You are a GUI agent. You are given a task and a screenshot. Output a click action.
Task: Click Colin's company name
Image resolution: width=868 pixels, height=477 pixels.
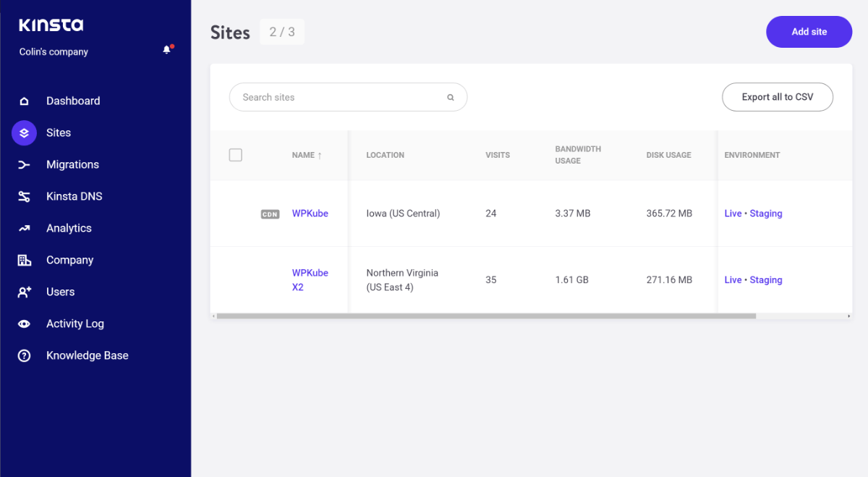pos(54,52)
